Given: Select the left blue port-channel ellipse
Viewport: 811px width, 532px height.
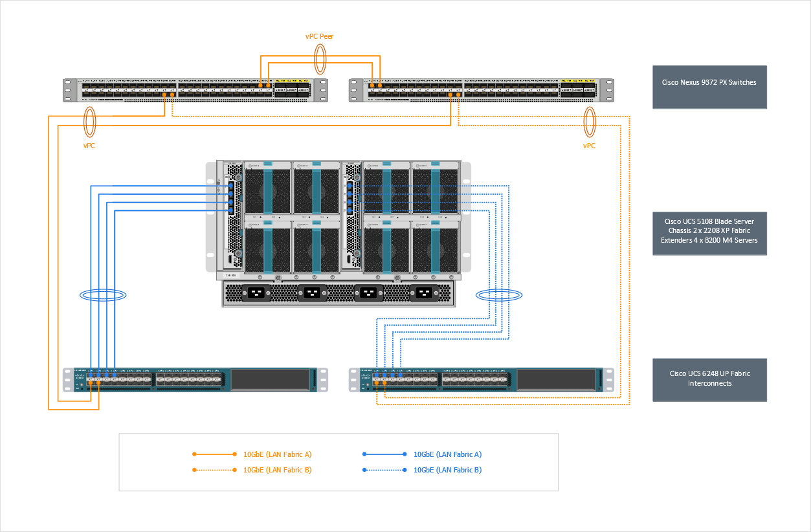Looking at the screenshot, I should [103, 295].
